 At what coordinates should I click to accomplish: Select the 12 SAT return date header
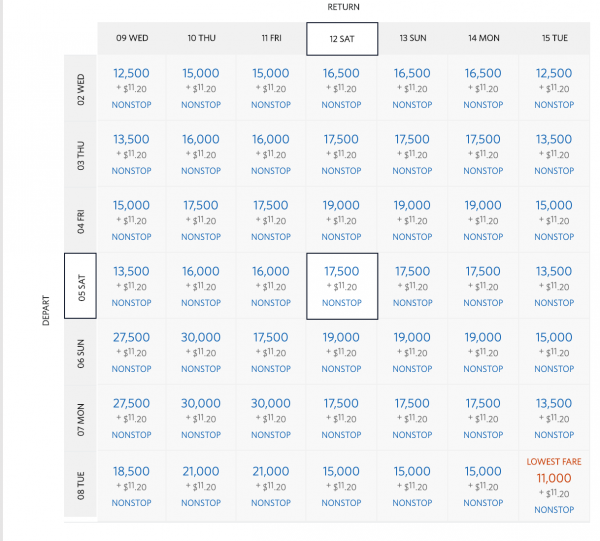342,38
